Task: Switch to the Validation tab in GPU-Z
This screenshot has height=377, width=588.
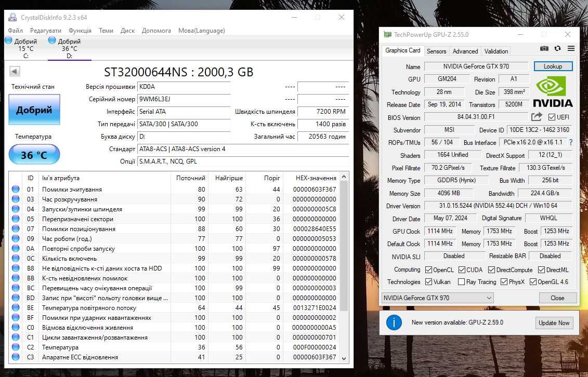Action: (496, 51)
